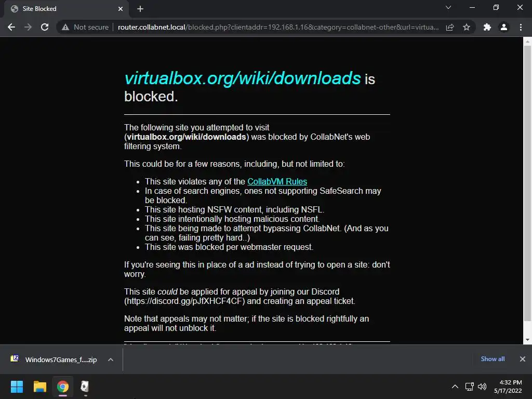Click the scrollbar down arrow
Screen dimensions: 532x399
pos(527,340)
